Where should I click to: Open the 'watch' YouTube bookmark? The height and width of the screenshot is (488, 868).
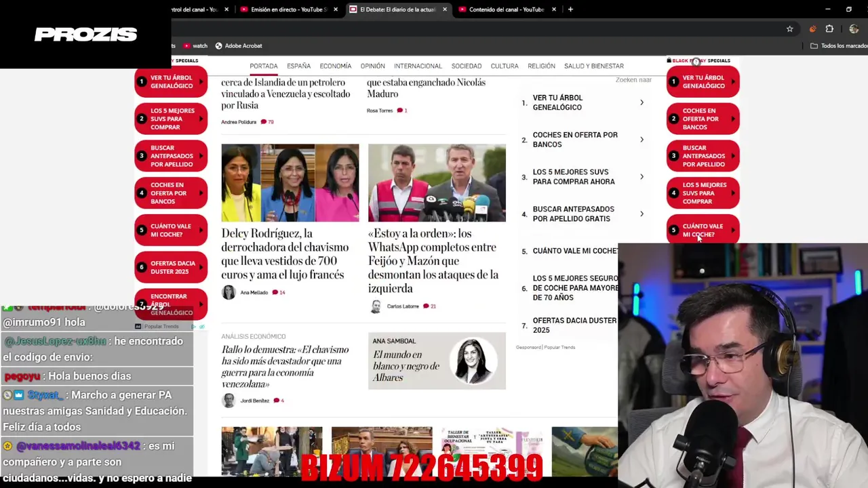[x=195, y=46]
